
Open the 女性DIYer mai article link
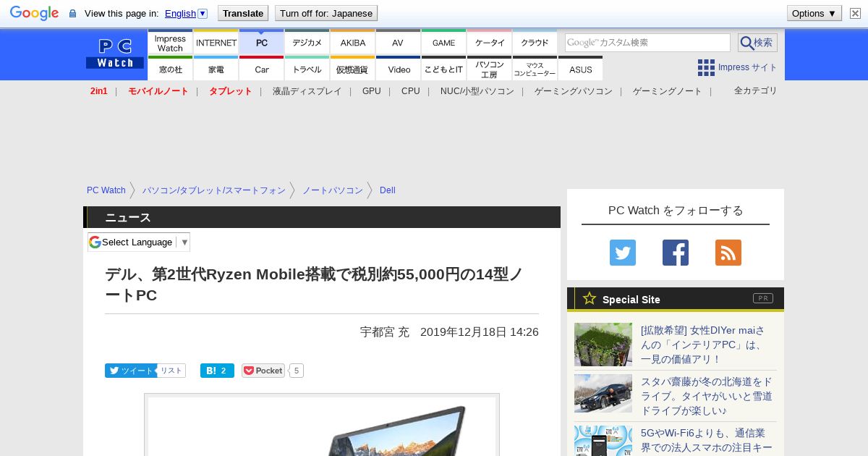point(703,345)
